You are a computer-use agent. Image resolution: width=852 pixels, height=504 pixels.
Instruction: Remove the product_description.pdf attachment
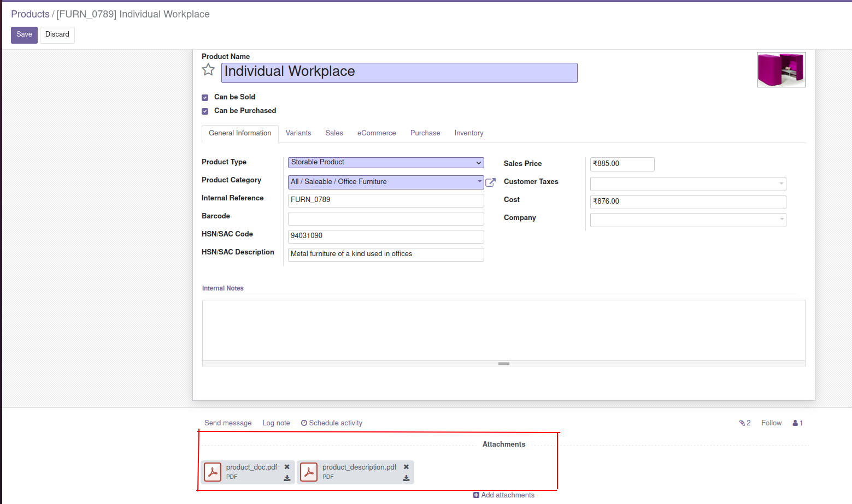pos(406,467)
